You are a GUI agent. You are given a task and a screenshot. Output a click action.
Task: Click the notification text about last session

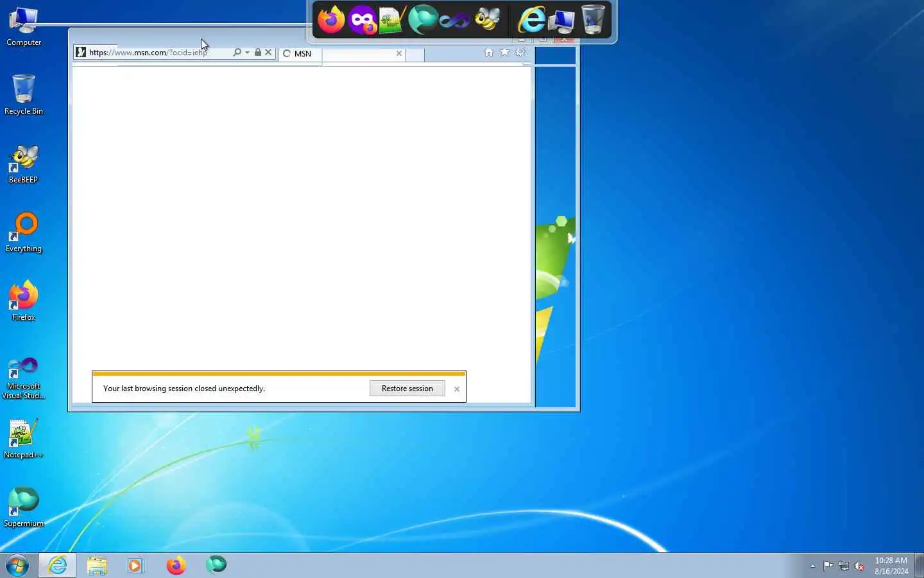(x=184, y=389)
